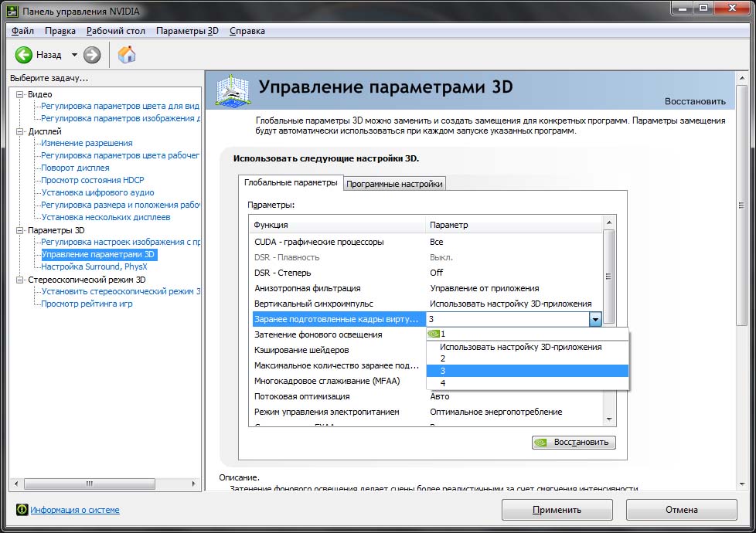756x533 pixels.
Task: Click task tree horizontal scrollbar thumb
Action: click(90, 484)
